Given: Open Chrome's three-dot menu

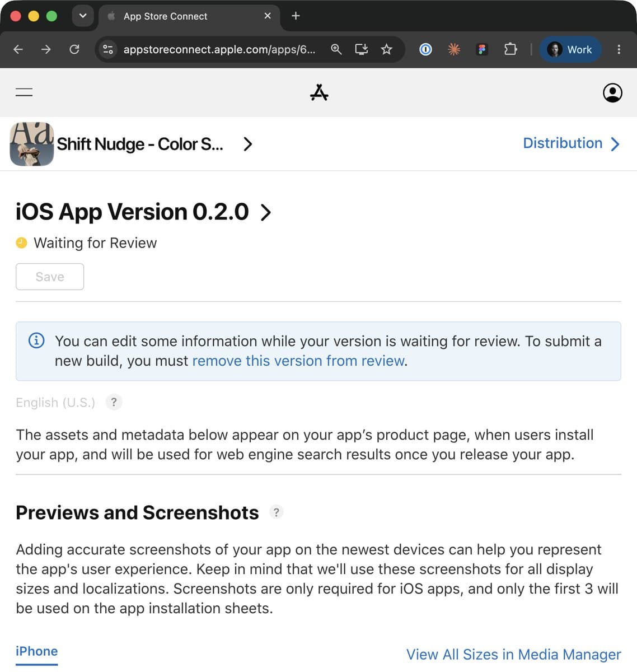Looking at the screenshot, I should pos(619,49).
